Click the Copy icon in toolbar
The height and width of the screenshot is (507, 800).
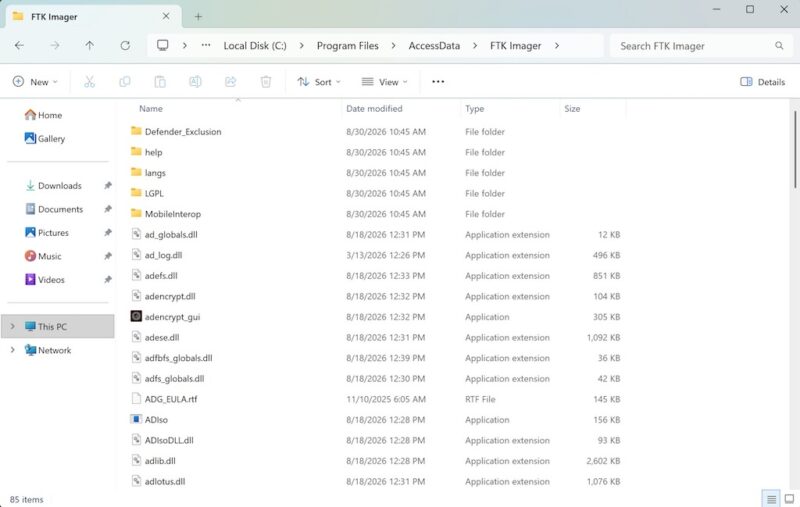[x=124, y=82]
